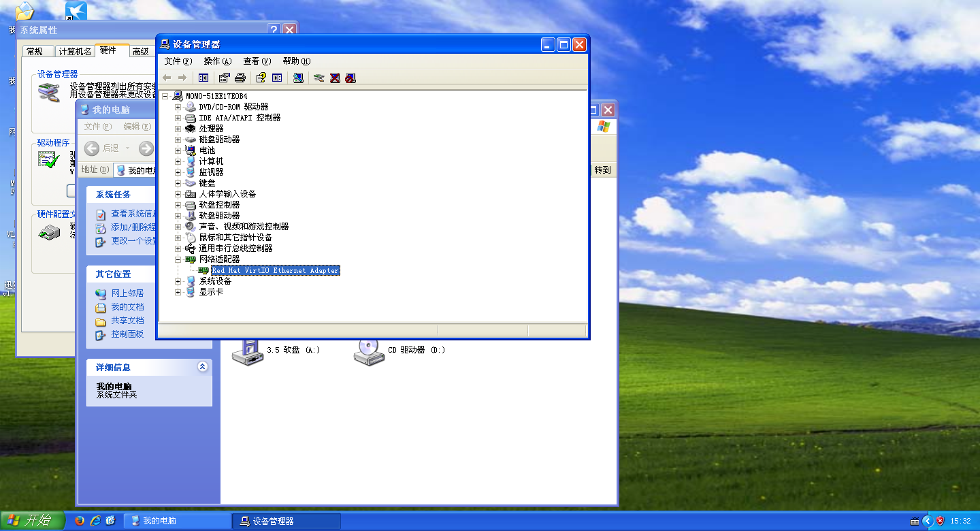Select the 鼠标和其它指针设备 tree item

click(235, 238)
